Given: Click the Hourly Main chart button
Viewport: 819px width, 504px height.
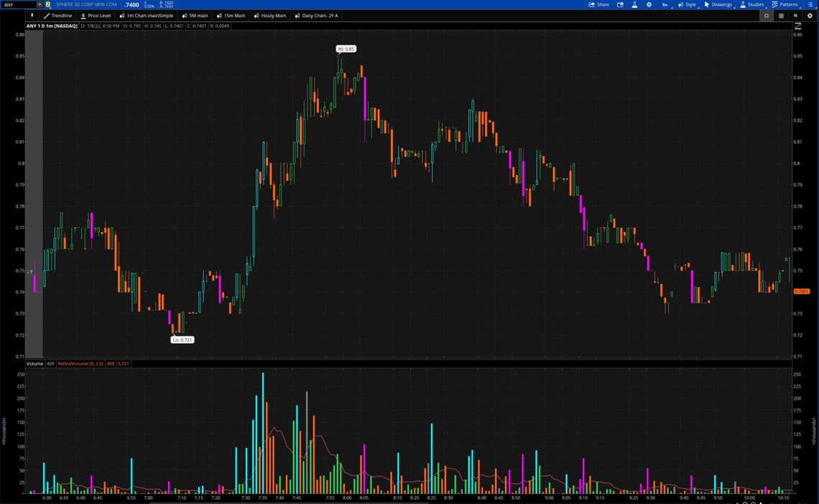Looking at the screenshot, I should pos(269,15).
